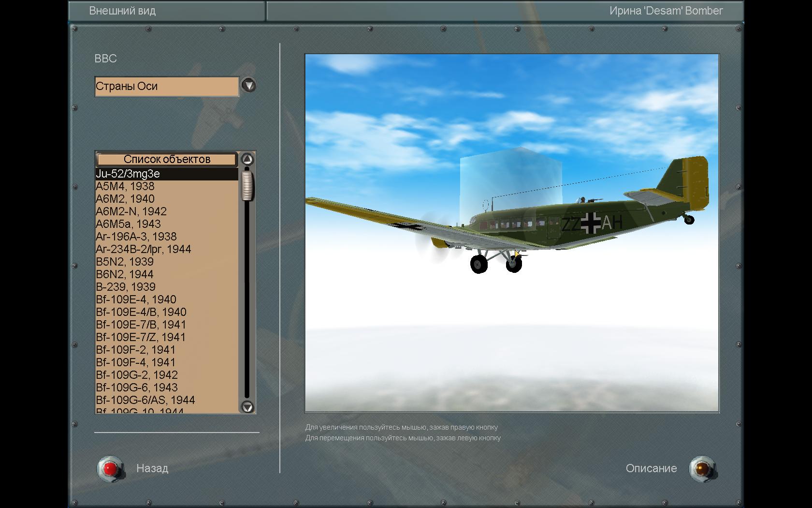Select Ju-52/3mg3e in the list
812x508 pixels.
click(x=167, y=174)
